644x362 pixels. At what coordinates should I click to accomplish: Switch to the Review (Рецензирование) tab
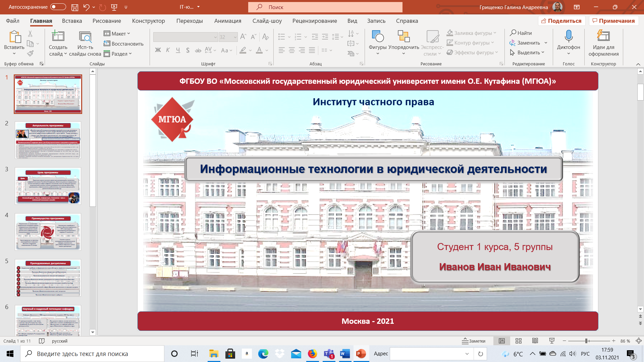pos(315,21)
